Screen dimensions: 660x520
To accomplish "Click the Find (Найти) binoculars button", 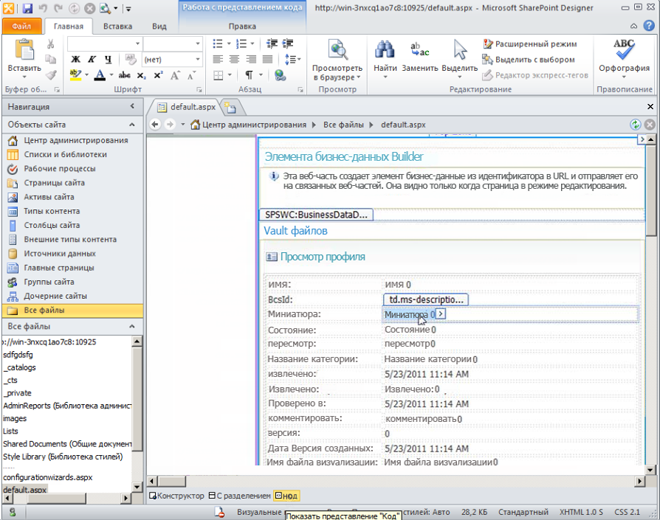I will [x=385, y=59].
